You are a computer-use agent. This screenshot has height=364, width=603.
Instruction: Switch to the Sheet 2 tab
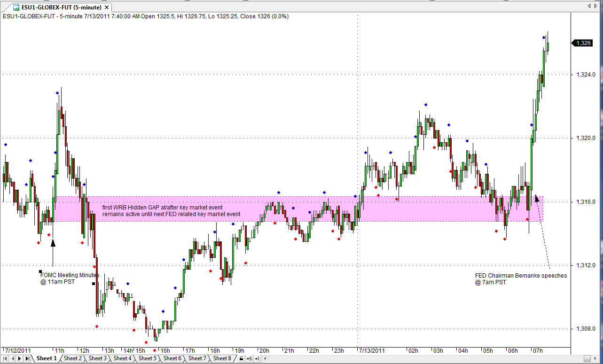pos(72,358)
